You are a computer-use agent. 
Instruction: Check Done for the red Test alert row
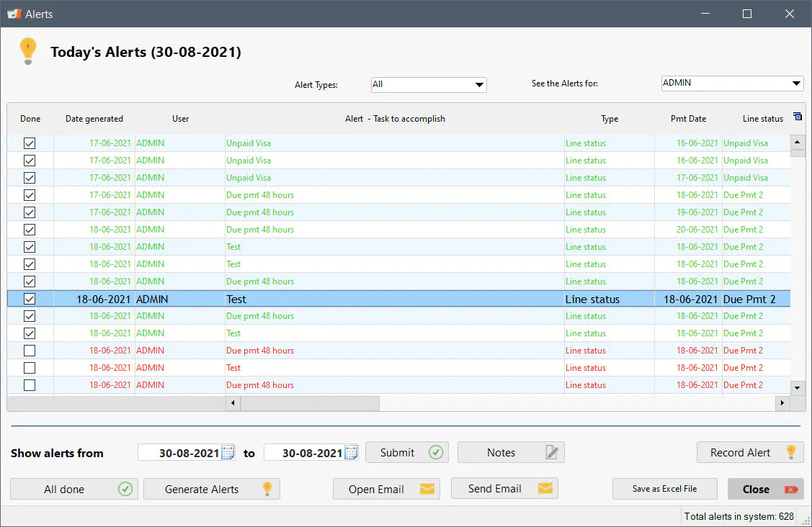coord(30,368)
